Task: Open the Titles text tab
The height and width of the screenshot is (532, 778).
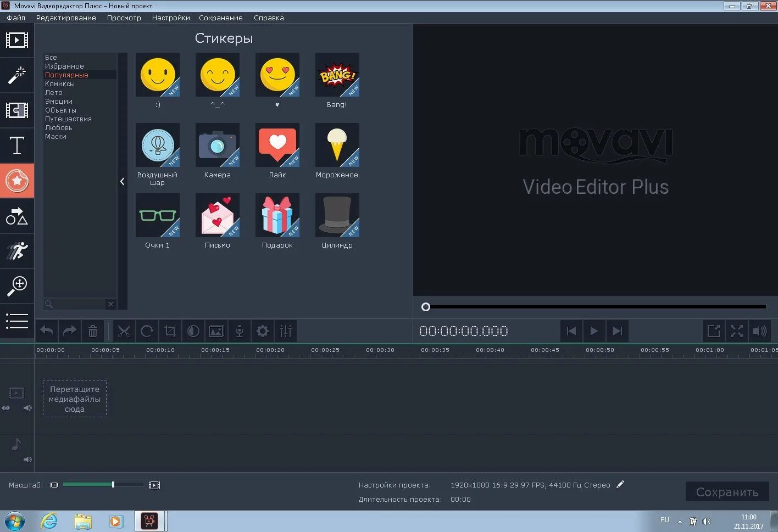Action: 17,145
